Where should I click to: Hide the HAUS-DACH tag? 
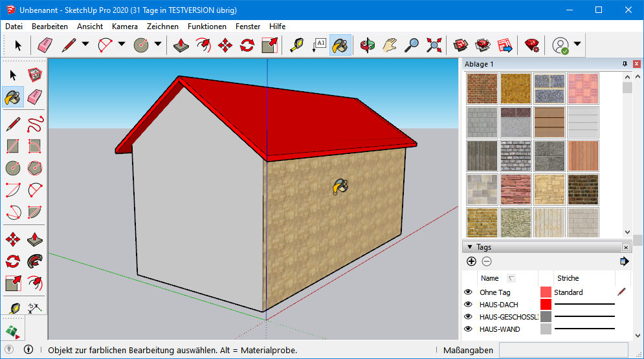468,305
